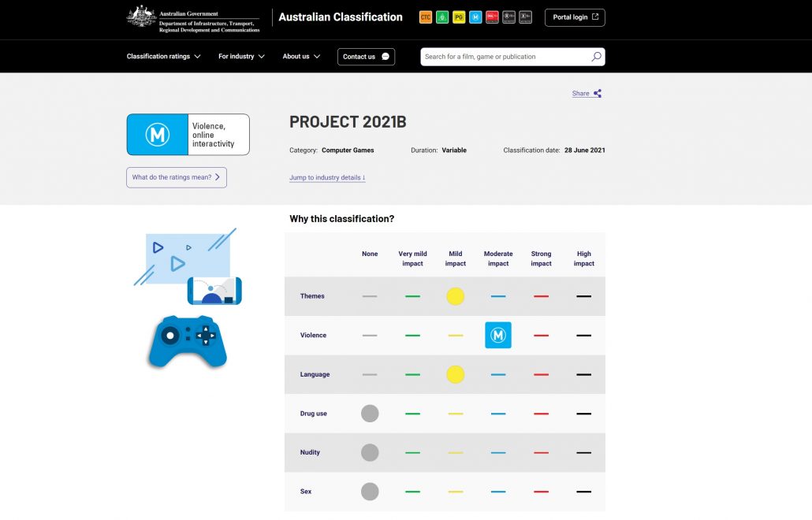Click the R18+ rating icon in header
The width and height of the screenshot is (812, 520).
[508, 17]
